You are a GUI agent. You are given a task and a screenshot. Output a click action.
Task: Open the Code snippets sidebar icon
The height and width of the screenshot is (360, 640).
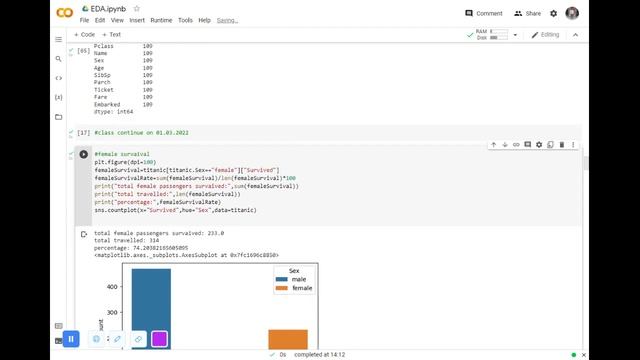coord(59,78)
